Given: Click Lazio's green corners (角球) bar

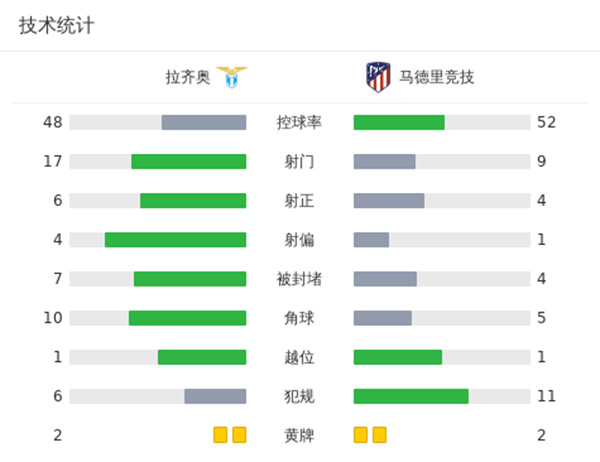Looking at the screenshot, I should click(187, 318).
